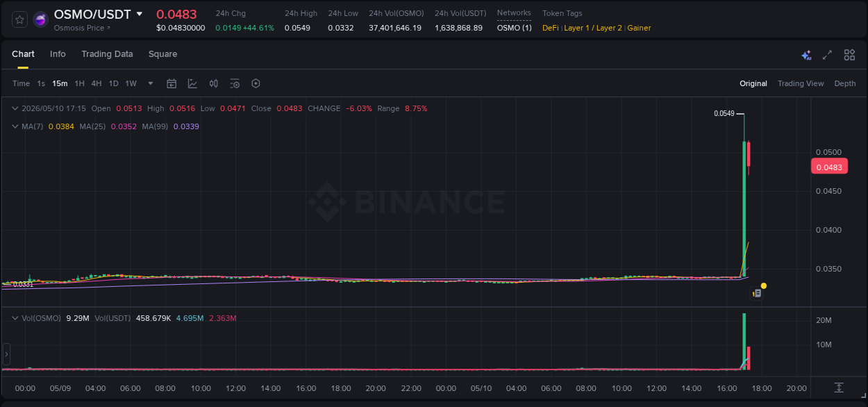Select the 15m interval
The width and height of the screenshot is (868, 407).
point(60,83)
